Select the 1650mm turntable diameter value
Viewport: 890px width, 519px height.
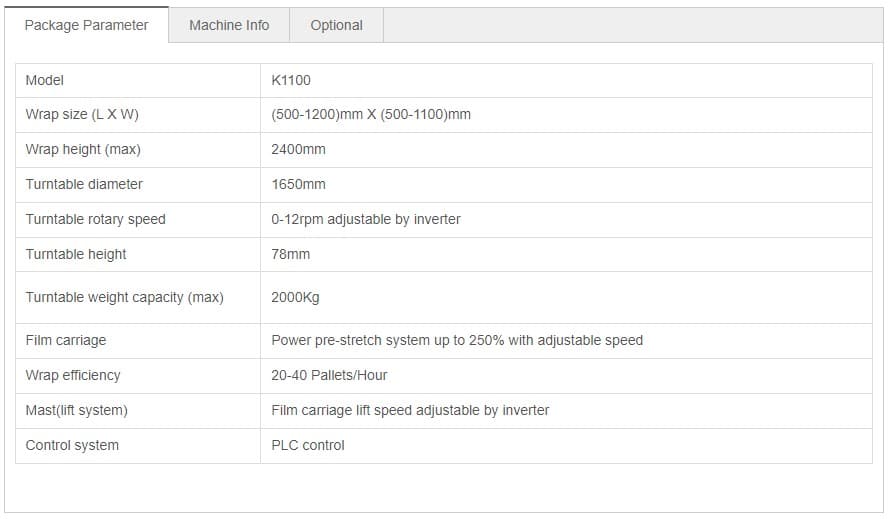pos(298,184)
